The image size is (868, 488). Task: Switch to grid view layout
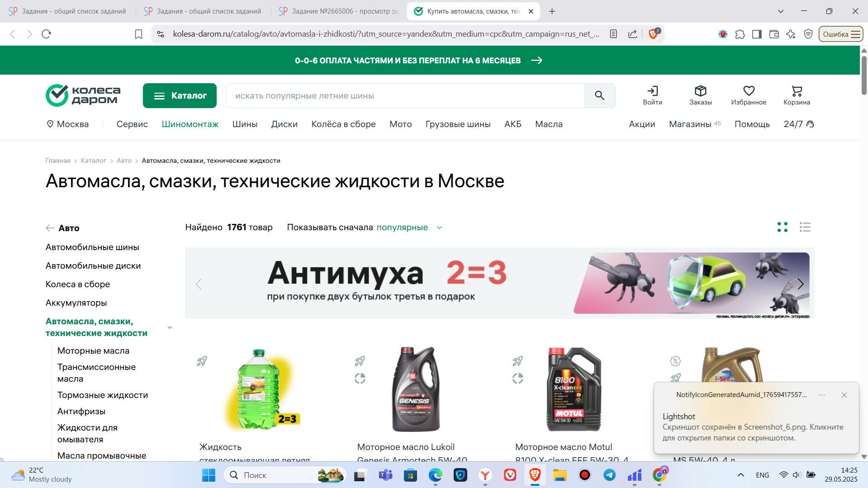point(782,227)
